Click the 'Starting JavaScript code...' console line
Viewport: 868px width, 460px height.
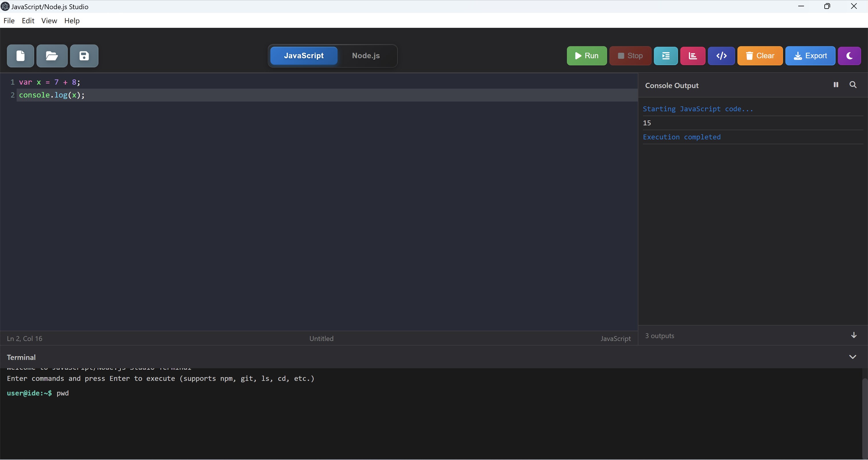698,109
